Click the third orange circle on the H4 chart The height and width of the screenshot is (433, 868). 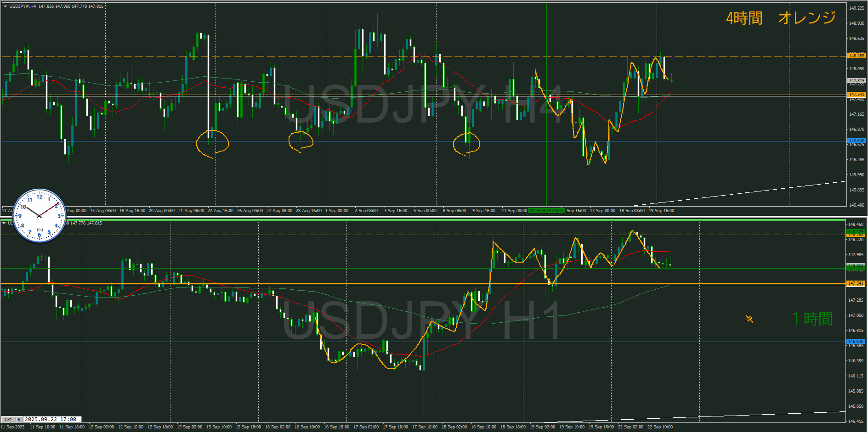pos(466,143)
